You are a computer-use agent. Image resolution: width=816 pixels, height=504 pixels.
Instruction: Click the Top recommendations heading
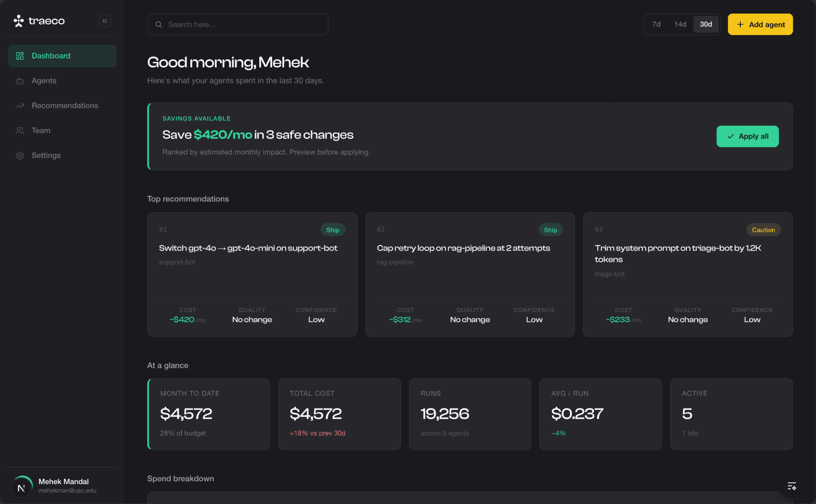[x=188, y=199]
